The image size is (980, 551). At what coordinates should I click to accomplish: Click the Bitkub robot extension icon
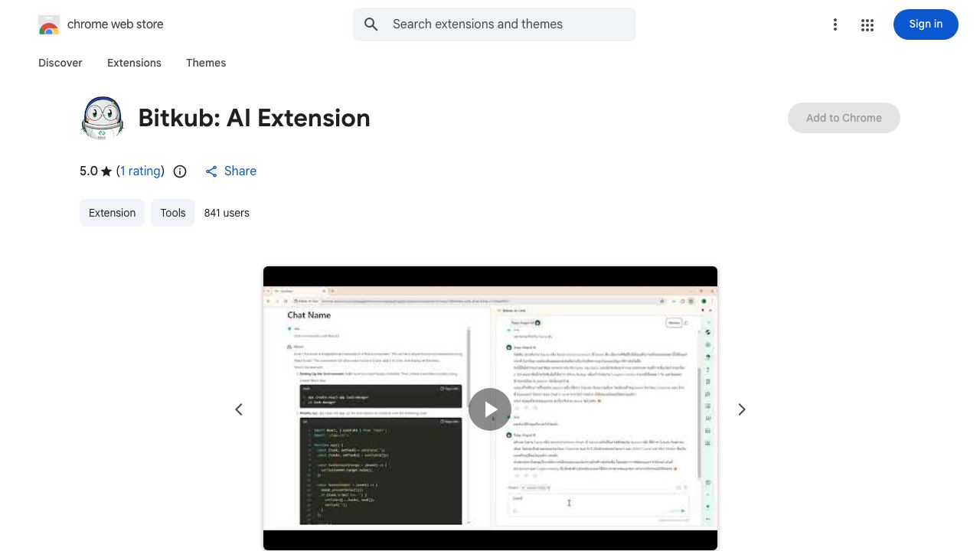tap(102, 118)
